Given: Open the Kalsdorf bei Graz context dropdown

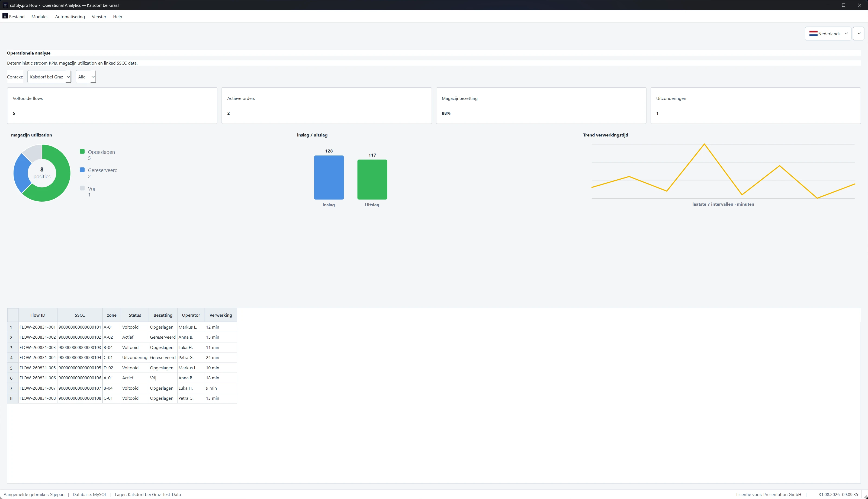Looking at the screenshot, I should [x=49, y=77].
